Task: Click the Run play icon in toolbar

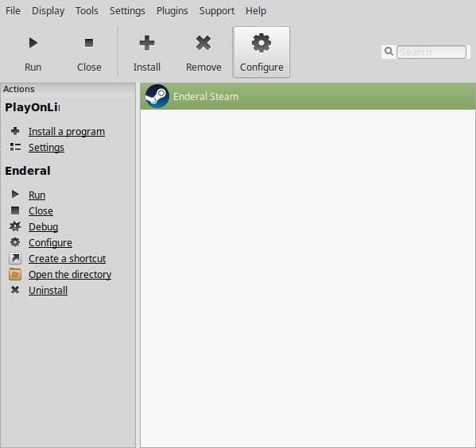Action: click(x=33, y=43)
